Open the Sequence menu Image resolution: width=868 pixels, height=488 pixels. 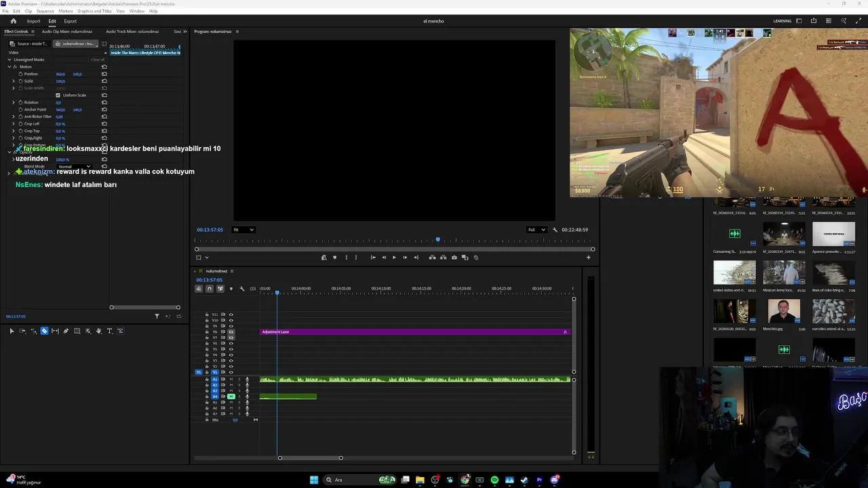point(45,11)
